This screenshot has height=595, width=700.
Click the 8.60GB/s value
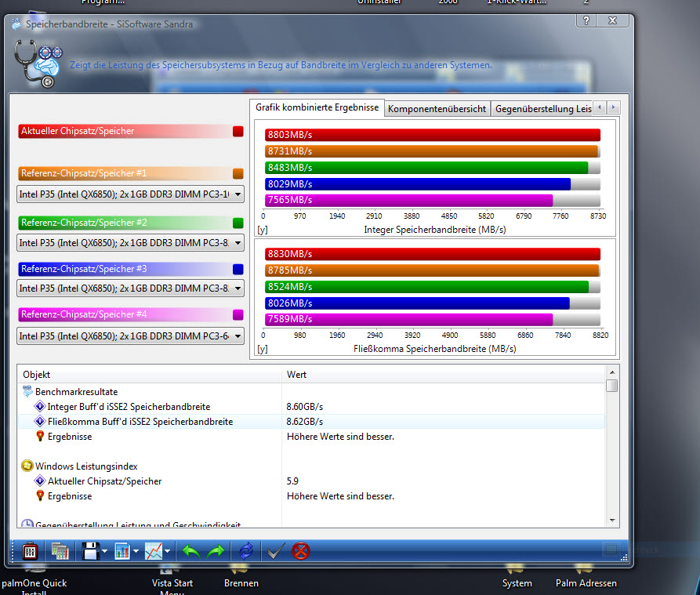[x=304, y=407]
